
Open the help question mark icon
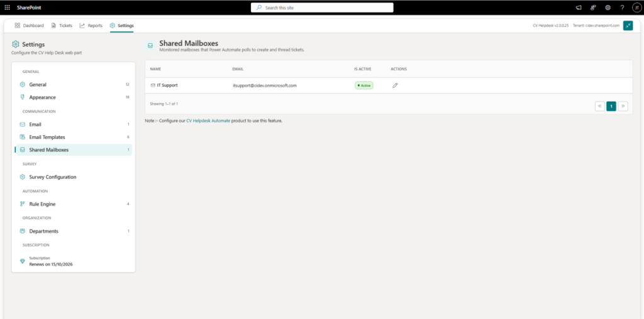(x=622, y=8)
